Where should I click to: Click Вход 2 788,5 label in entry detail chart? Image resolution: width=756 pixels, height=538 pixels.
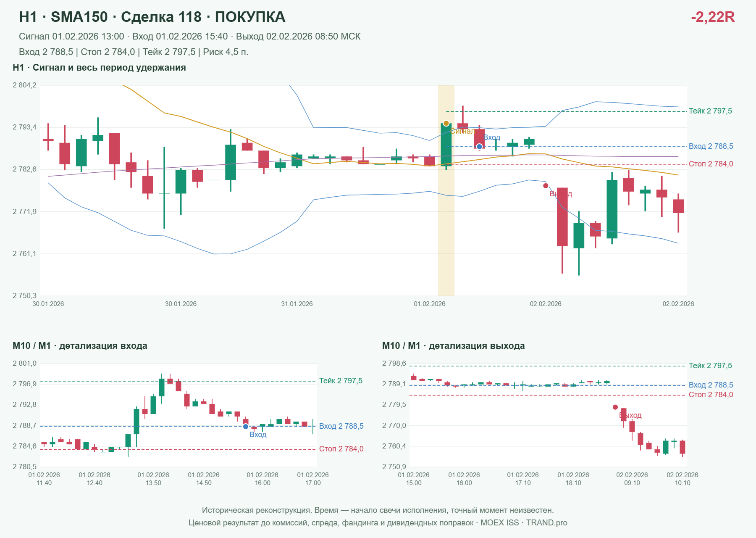coord(341,426)
